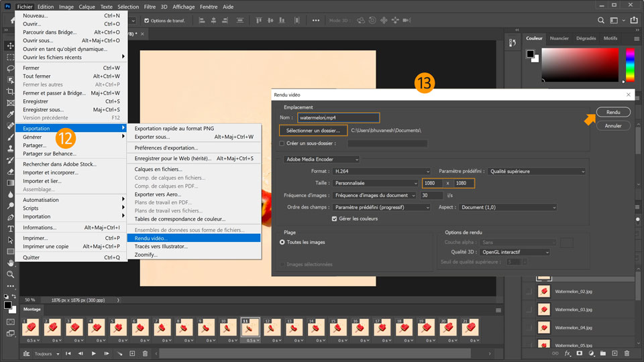Select the Horizontal Type tool

coord(10,228)
